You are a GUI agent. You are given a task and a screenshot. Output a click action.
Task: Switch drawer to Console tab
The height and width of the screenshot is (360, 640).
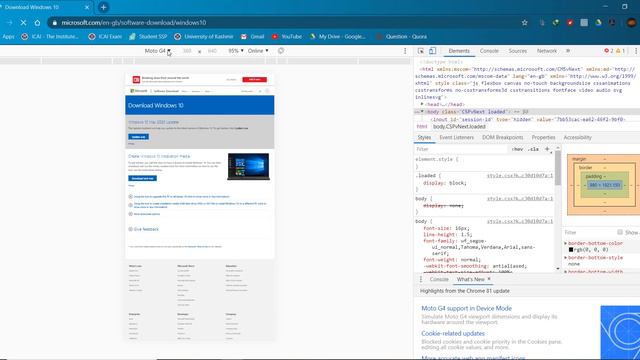point(439,280)
